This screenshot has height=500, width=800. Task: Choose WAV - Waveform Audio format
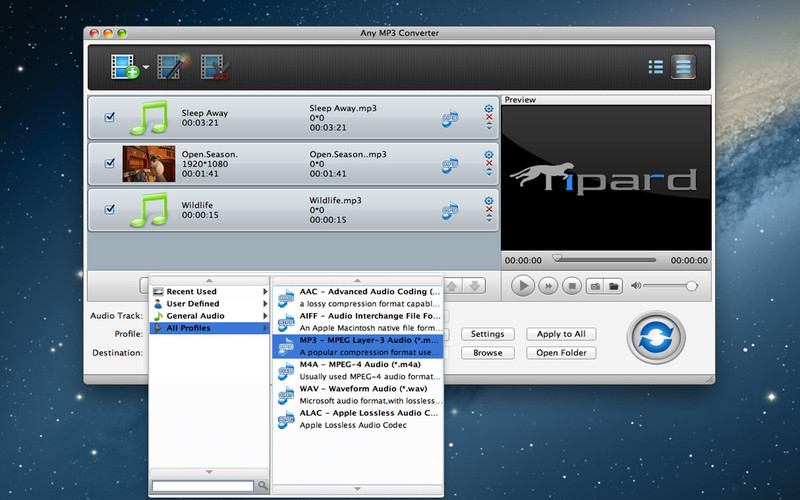[357, 395]
